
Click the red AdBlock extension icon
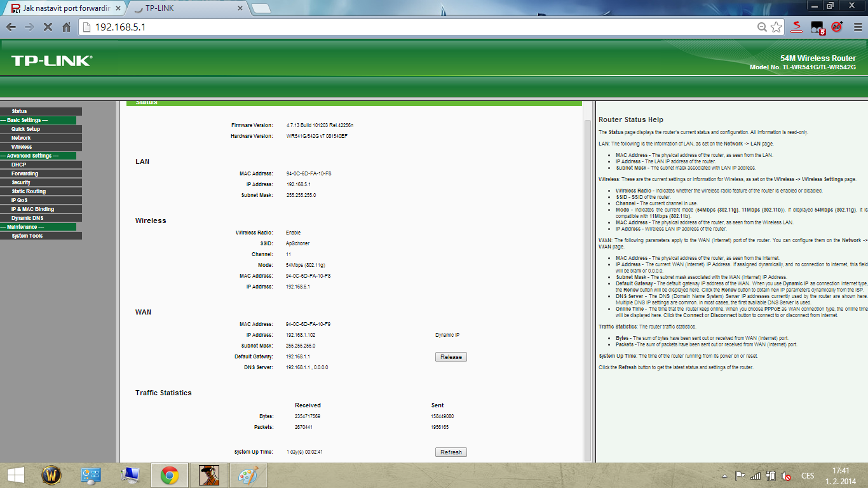click(x=837, y=27)
